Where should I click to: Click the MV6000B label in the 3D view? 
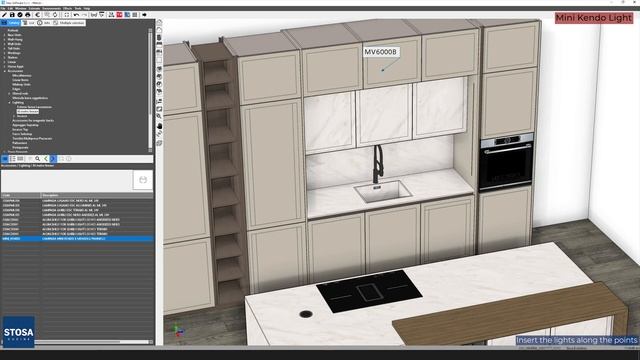pos(380,52)
